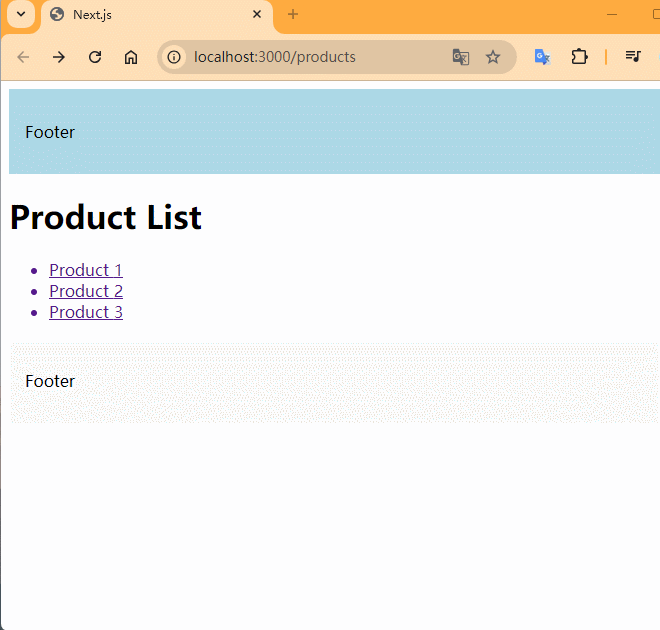Navigate to the Product 3 link
The height and width of the screenshot is (630, 660).
pos(86,312)
